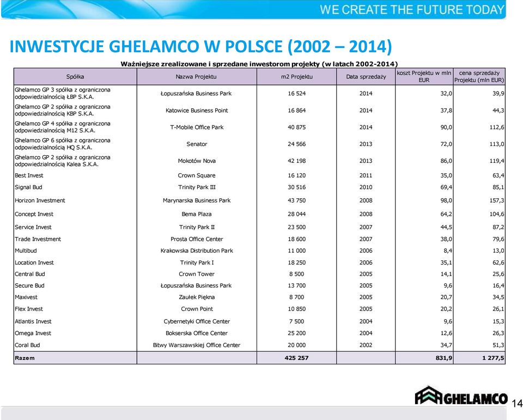Image resolution: width=523 pixels, height=420 pixels.
Task: Select the 'Data sprzedaży' column header
Action: [366, 77]
